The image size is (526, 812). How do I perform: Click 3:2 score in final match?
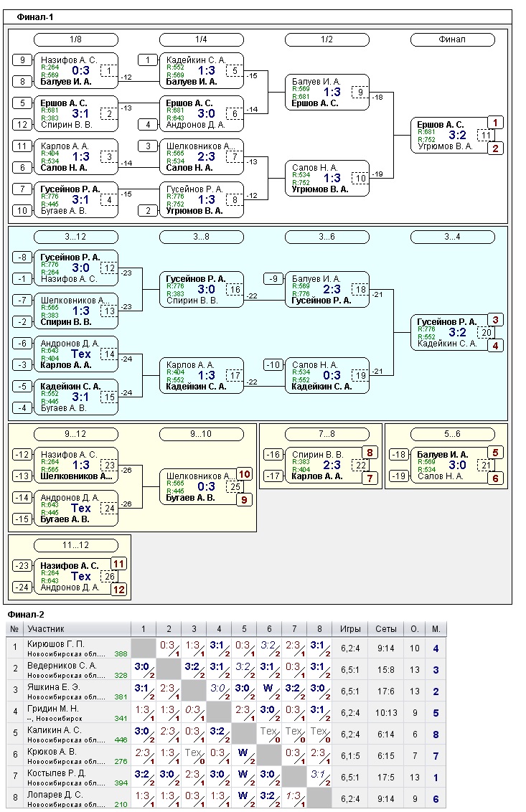click(458, 135)
